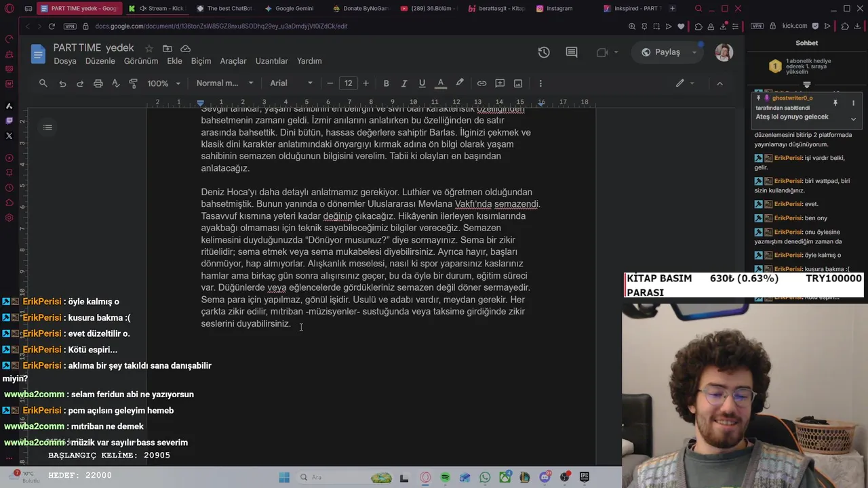Check cloud save status icon
The height and width of the screenshot is (488, 868).
[185, 49]
